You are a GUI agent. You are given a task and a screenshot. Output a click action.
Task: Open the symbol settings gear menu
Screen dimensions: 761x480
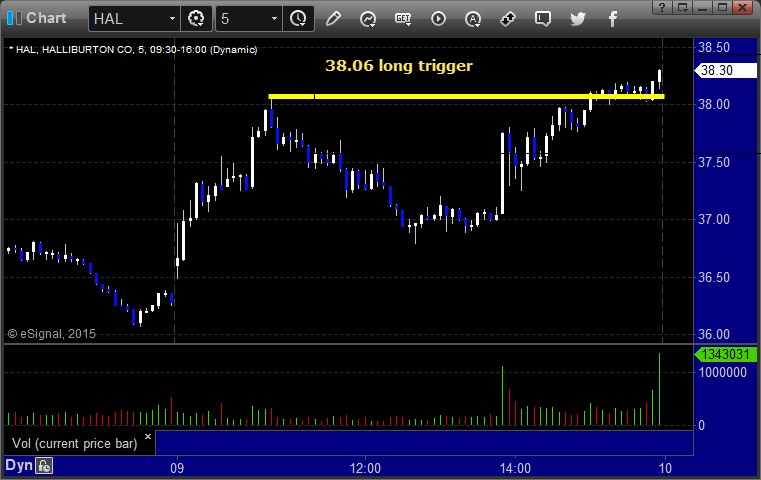[196, 19]
